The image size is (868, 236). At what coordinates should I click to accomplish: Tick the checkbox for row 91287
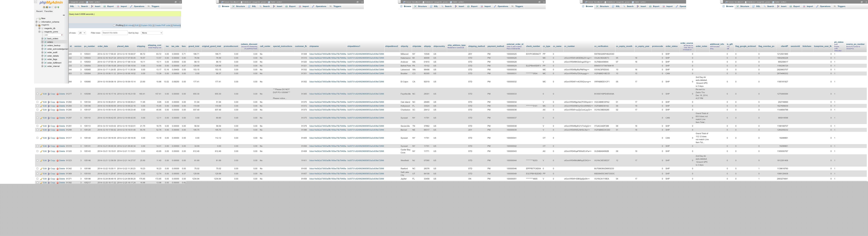click(37, 118)
